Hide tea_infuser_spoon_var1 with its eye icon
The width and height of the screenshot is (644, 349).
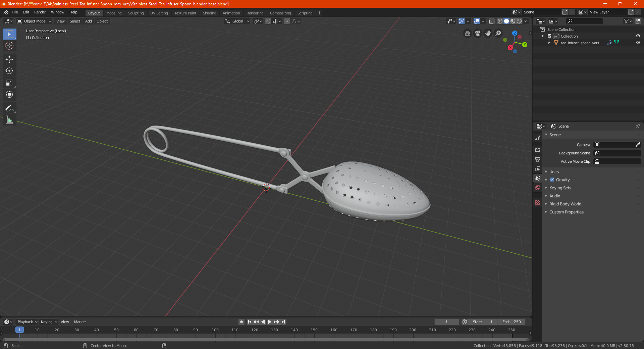point(638,43)
